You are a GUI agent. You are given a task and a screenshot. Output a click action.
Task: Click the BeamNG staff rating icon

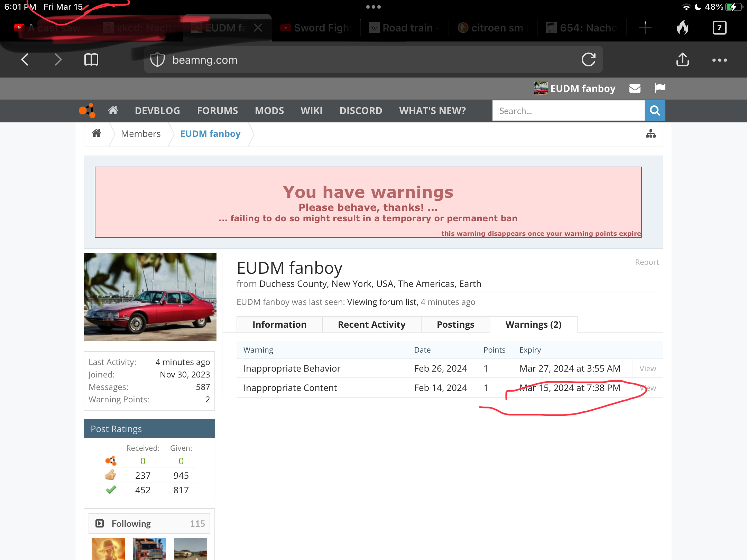[x=111, y=461]
